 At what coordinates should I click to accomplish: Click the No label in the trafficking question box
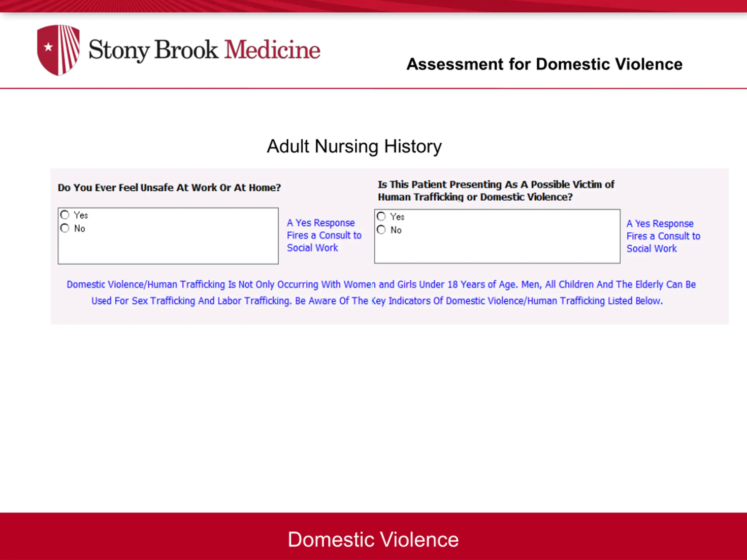[x=396, y=230]
